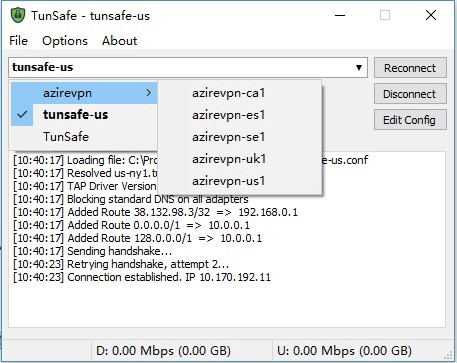The image size is (457, 363).
Task: Open the Options menu
Action: pyautogui.click(x=65, y=41)
